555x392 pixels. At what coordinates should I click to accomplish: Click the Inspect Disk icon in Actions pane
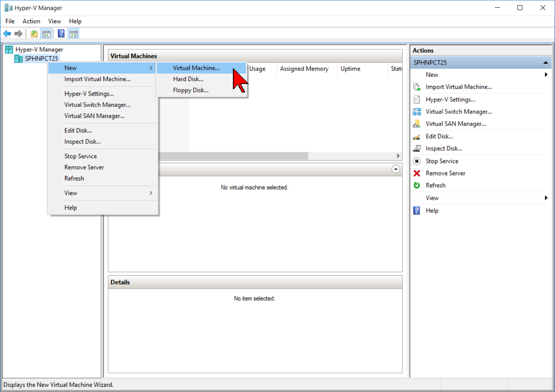point(417,149)
